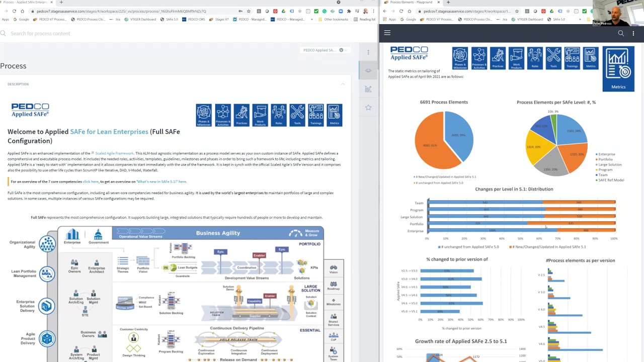Collapse the Description section chevron
644x362 pixels.
point(343,84)
